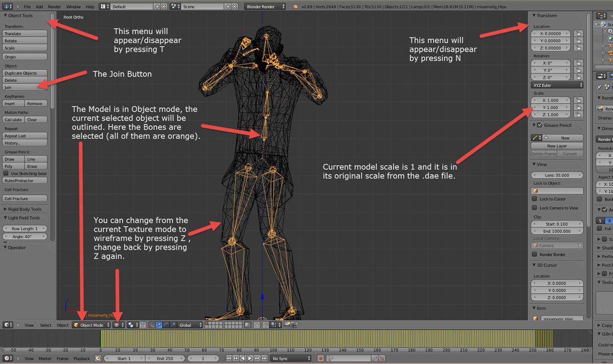Click the play animation button in timeline
Screen dimensions: 613x364
pos(250,358)
